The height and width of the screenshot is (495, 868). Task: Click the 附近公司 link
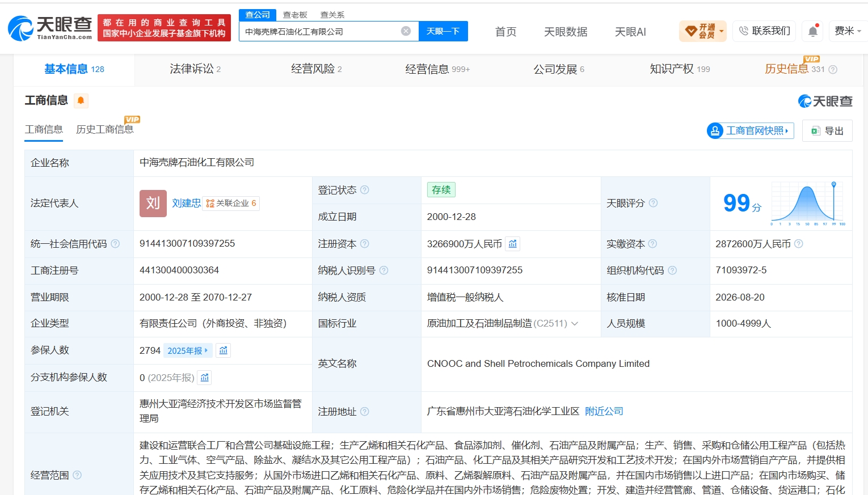tap(604, 412)
